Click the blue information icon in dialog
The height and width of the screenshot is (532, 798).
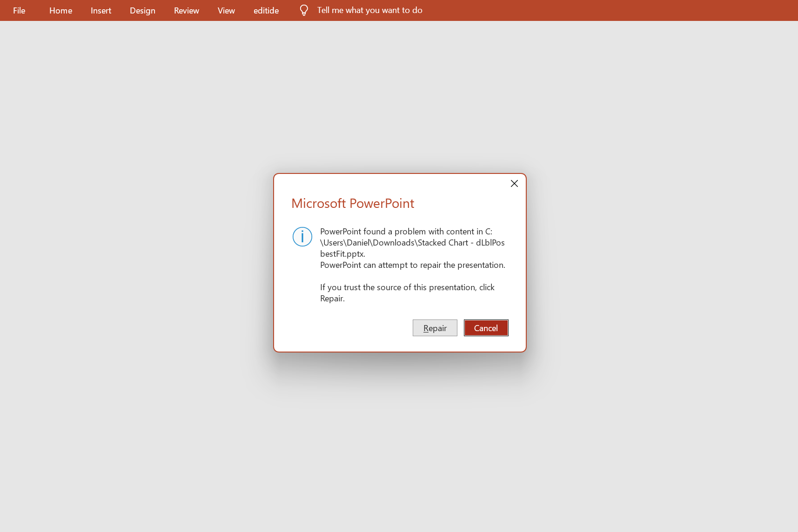pyautogui.click(x=302, y=237)
